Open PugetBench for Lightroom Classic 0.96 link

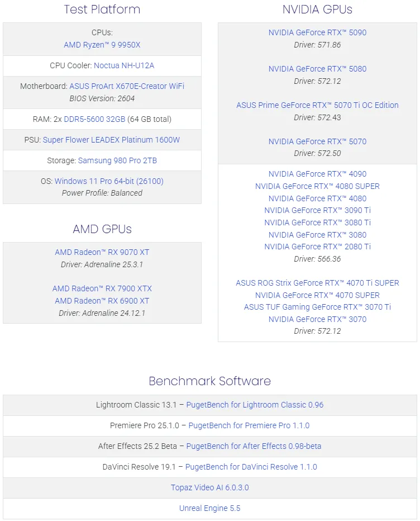coord(255,405)
